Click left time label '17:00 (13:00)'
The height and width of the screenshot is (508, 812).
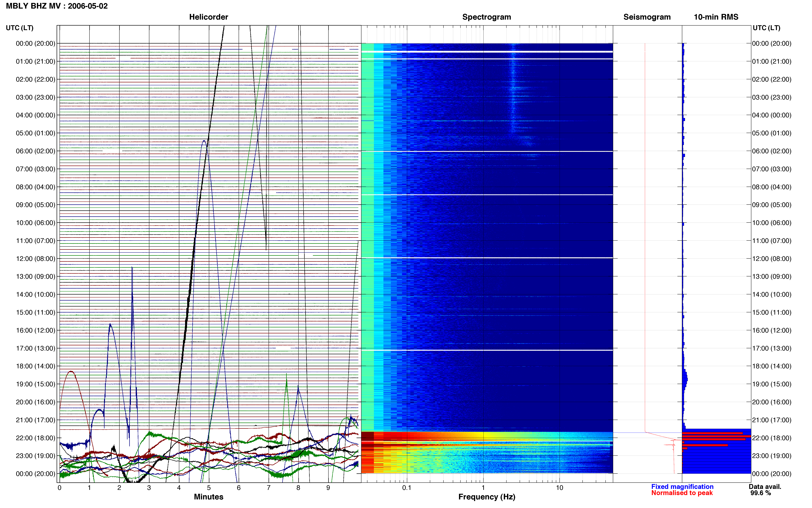36,348
